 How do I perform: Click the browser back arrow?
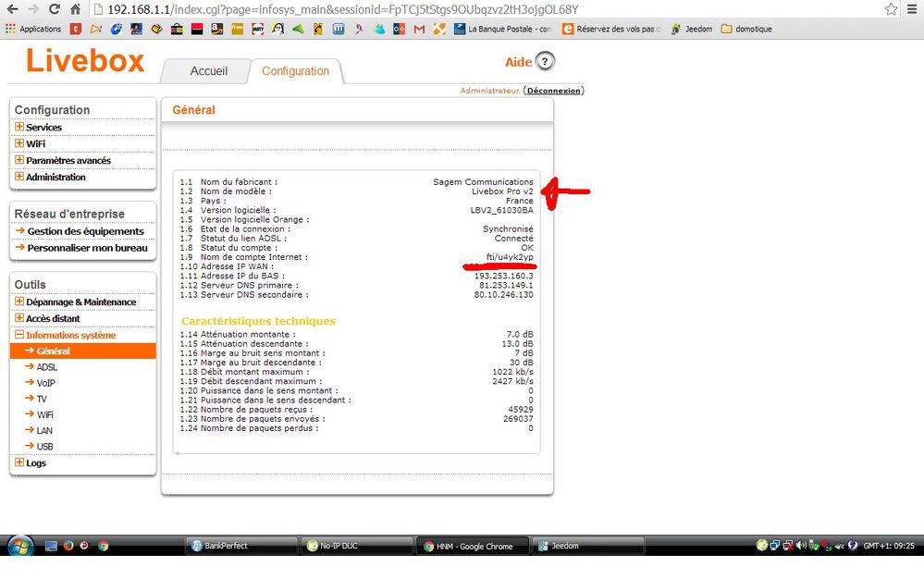12,9
